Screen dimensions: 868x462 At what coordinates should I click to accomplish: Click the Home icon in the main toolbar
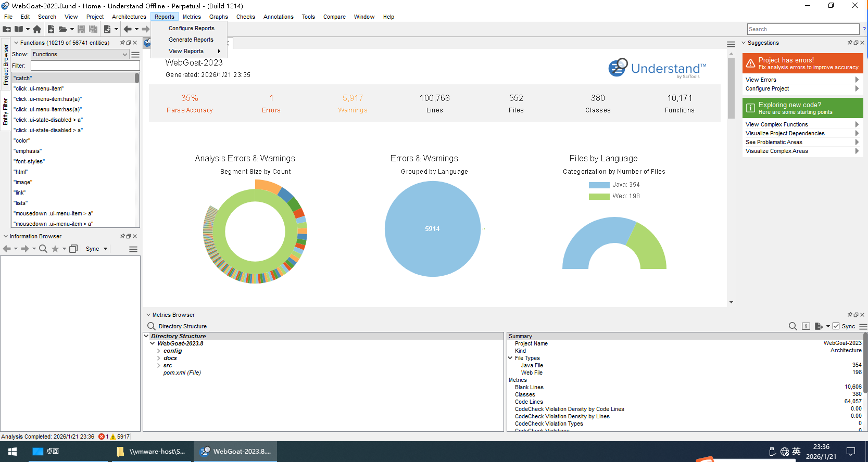[x=37, y=29]
